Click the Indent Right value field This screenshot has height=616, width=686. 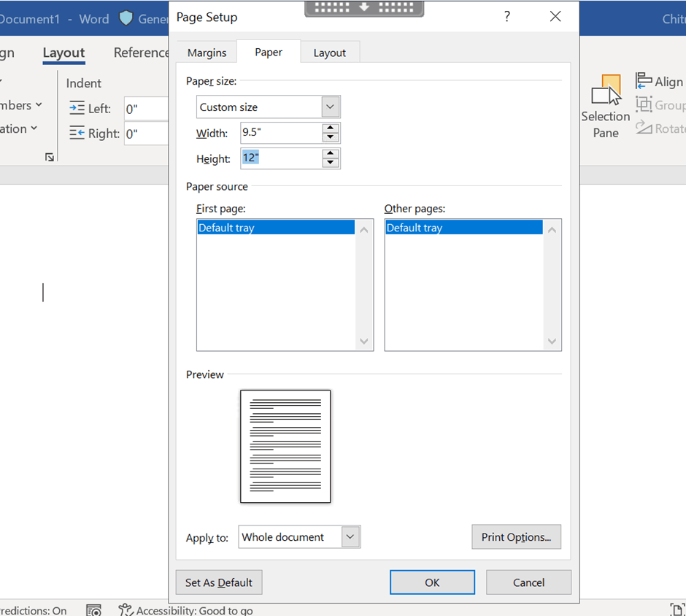pyautogui.click(x=146, y=134)
